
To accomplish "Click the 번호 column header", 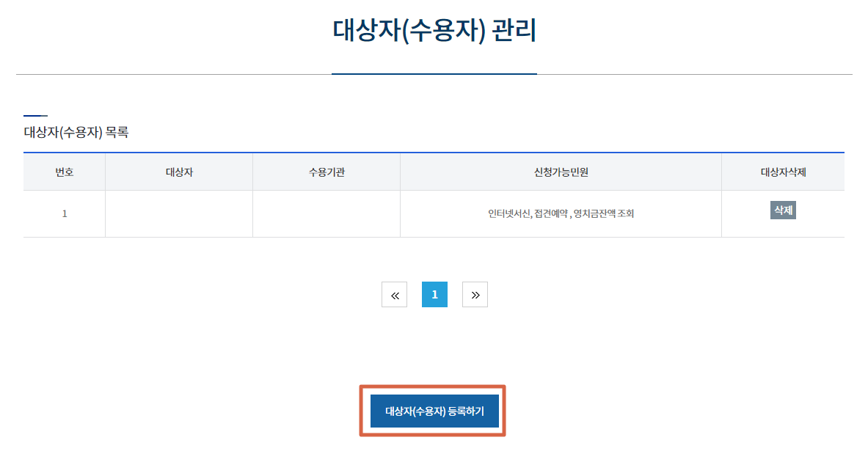I will (x=65, y=172).
